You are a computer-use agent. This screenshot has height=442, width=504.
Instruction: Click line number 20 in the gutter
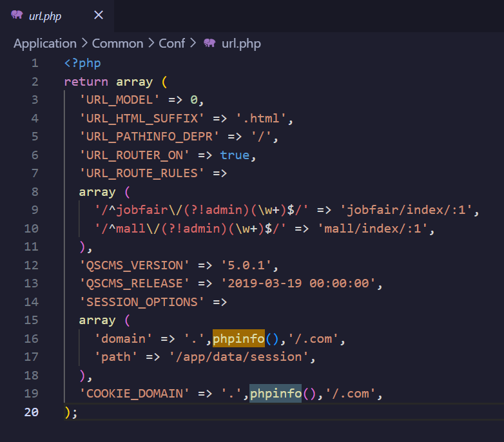pos(31,412)
